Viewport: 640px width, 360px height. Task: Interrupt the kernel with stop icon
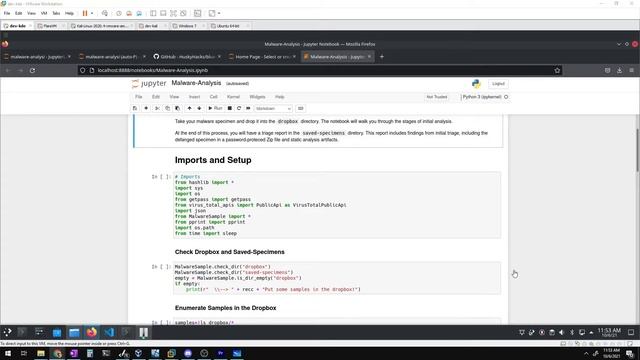[230, 109]
